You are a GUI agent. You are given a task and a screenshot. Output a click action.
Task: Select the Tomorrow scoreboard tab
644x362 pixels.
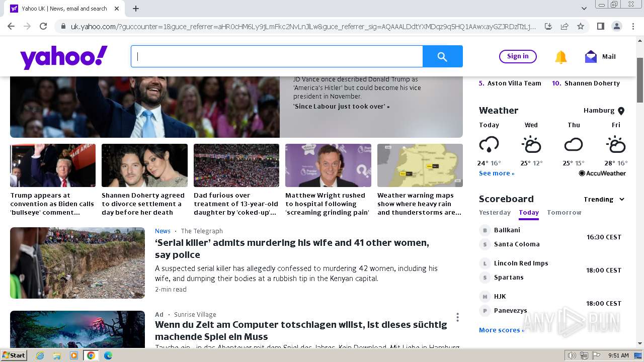pyautogui.click(x=564, y=213)
